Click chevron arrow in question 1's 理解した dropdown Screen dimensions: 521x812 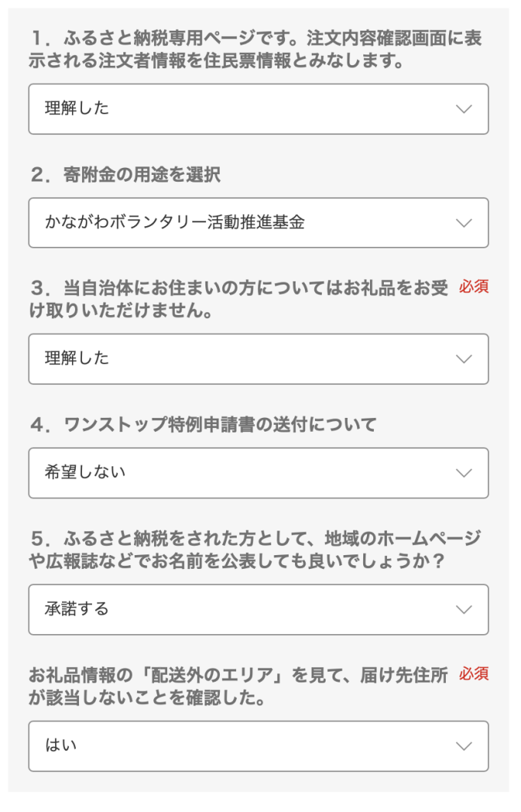pyautogui.click(x=464, y=109)
